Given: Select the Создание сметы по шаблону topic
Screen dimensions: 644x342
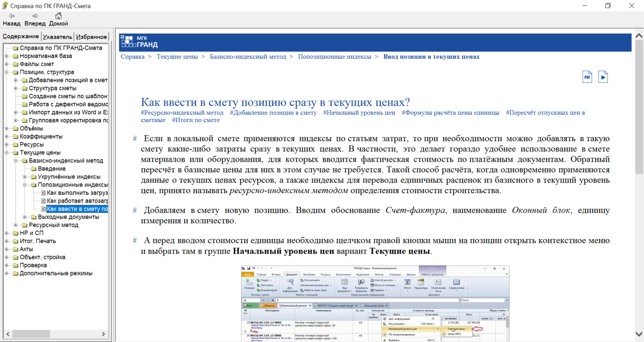Looking at the screenshot, I should pyautogui.click(x=69, y=97).
